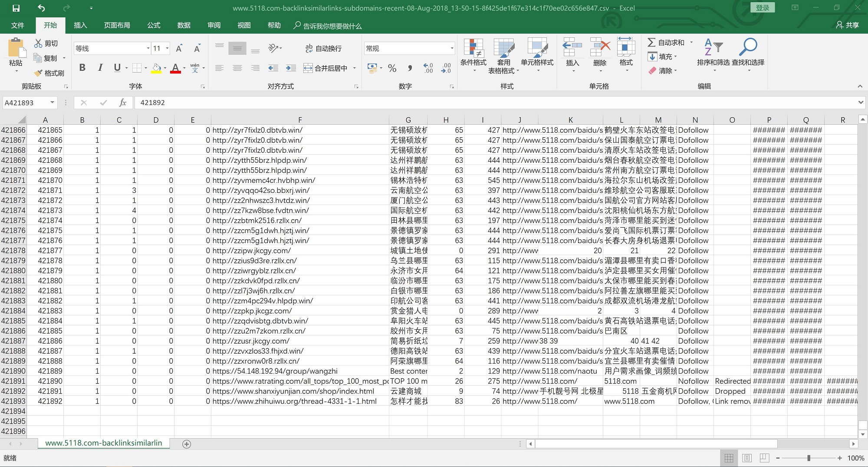Click the 登录 sign-in button
The width and height of the screenshot is (868, 467).
763,7
